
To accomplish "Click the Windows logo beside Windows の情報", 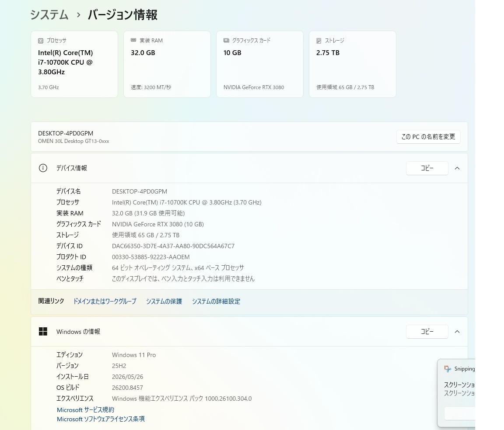I will pos(43,331).
